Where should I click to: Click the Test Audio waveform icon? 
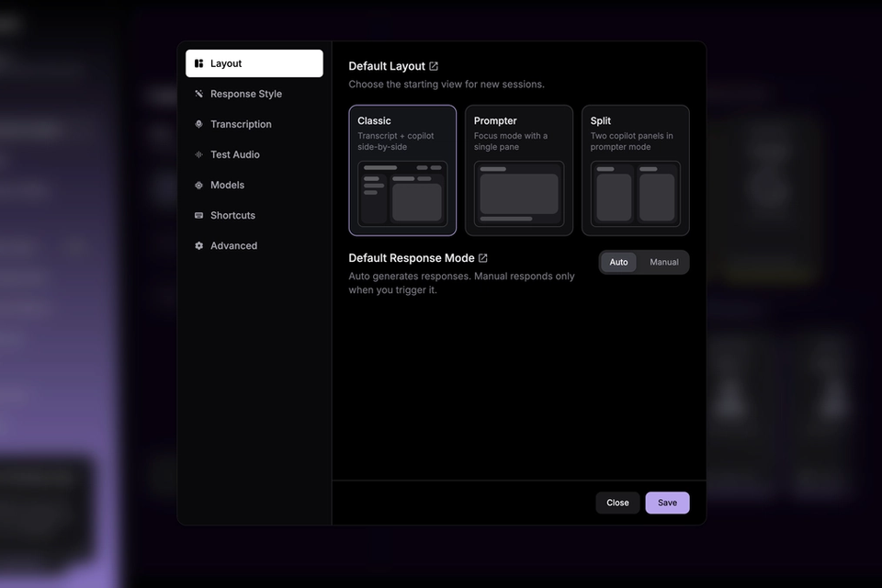pos(198,154)
